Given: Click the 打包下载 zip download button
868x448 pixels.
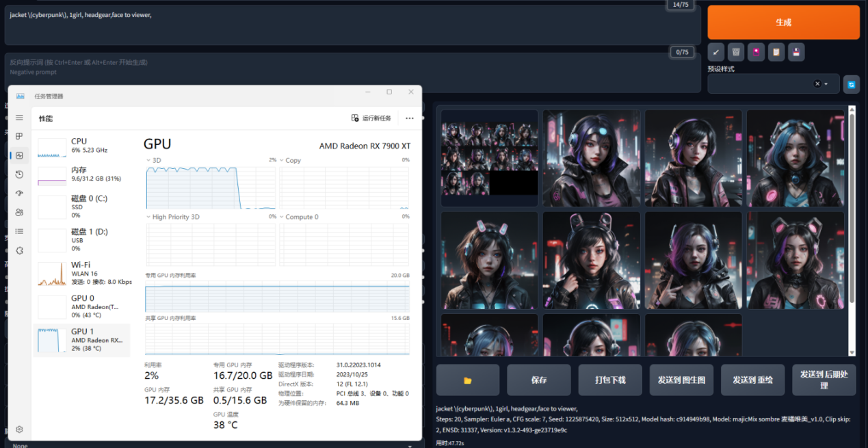Looking at the screenshot, I should (x=610, y=380).
